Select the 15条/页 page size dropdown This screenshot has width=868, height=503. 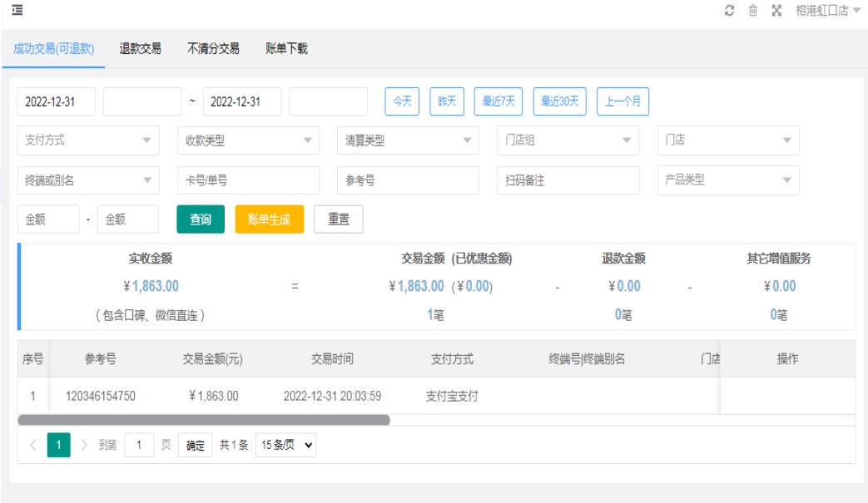(x=285, y=446)
